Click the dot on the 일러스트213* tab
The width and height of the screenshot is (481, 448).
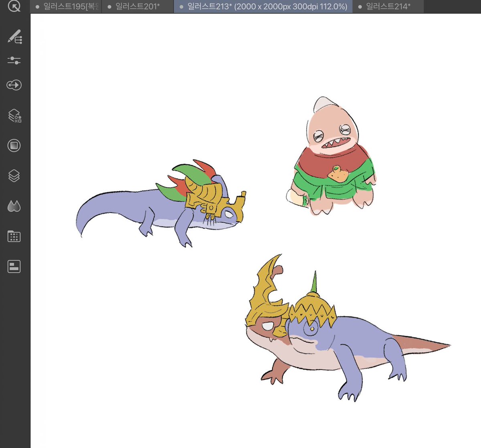point(182,7)
